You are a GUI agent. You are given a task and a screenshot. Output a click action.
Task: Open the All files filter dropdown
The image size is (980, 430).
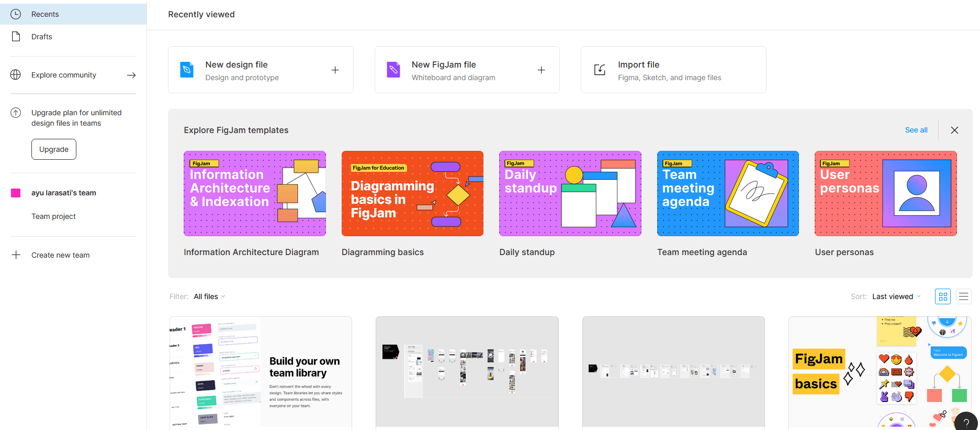pos(209,296)
